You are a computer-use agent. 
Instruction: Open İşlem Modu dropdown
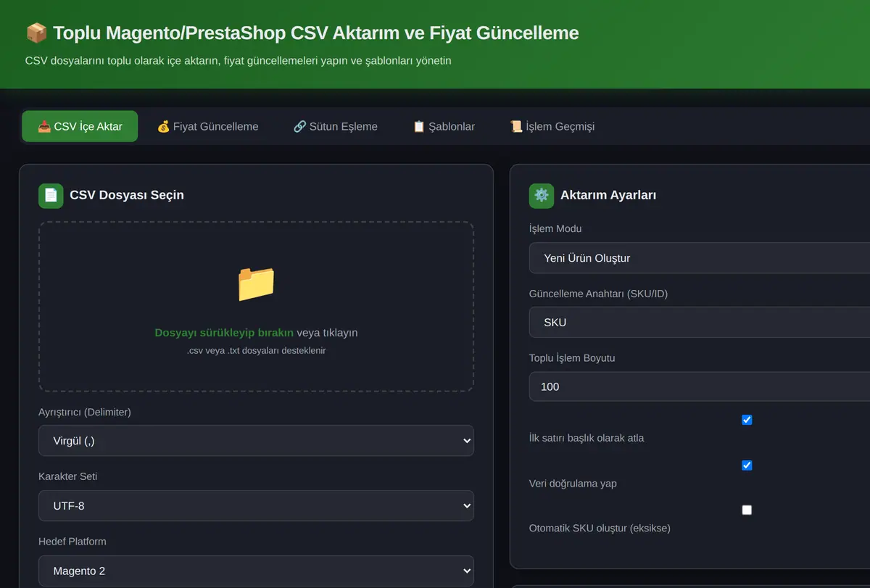tap(700, 258)
